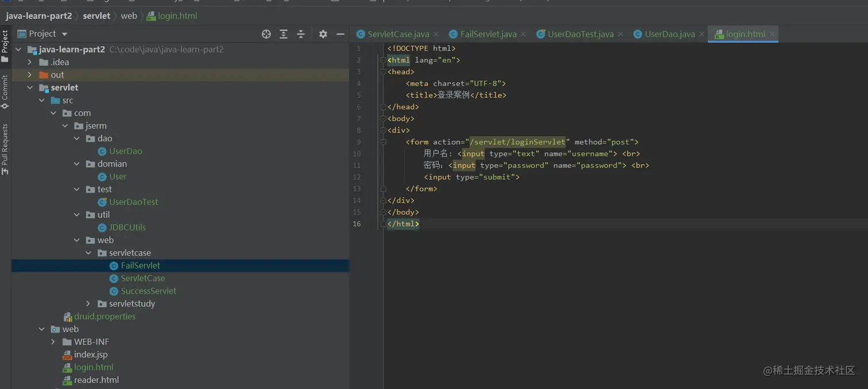Select FailServlet in project tree

(x=141, y=265)
